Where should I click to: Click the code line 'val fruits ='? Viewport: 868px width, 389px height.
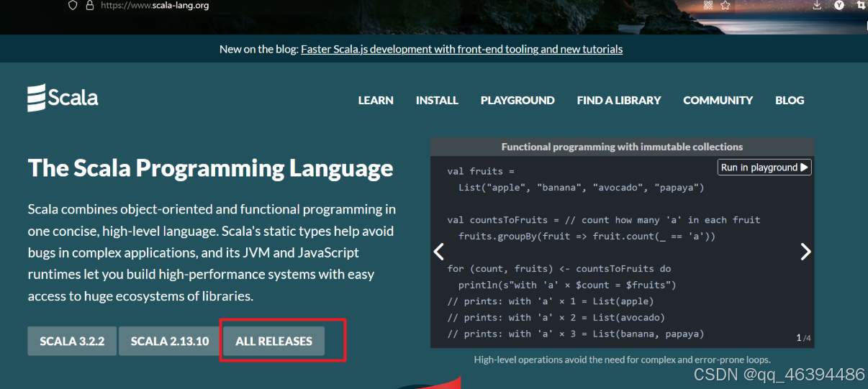pyautogui.click(x=481, y=171)
